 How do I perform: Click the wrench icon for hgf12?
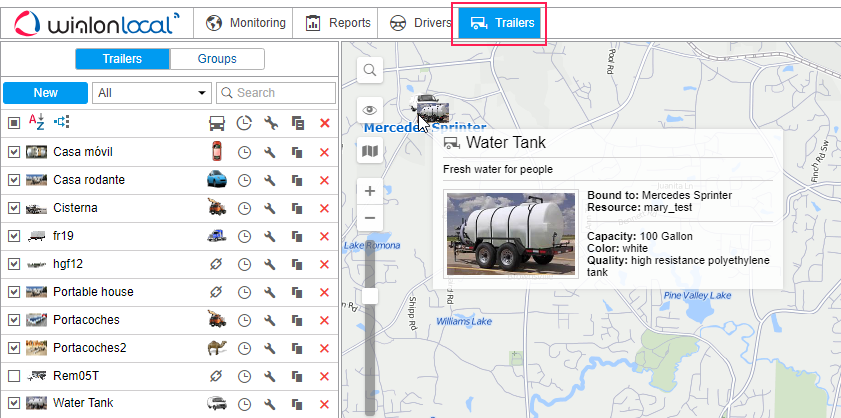[x=270, y=265]
